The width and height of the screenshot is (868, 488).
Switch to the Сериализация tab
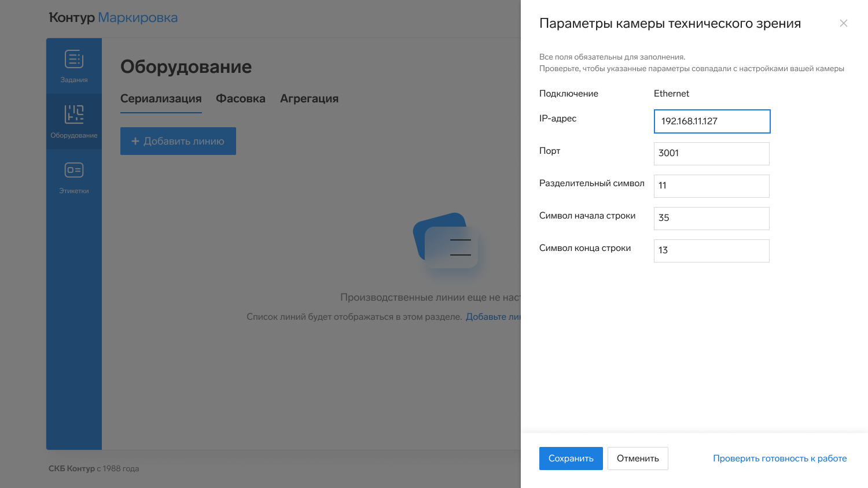(x=161, y=99)
